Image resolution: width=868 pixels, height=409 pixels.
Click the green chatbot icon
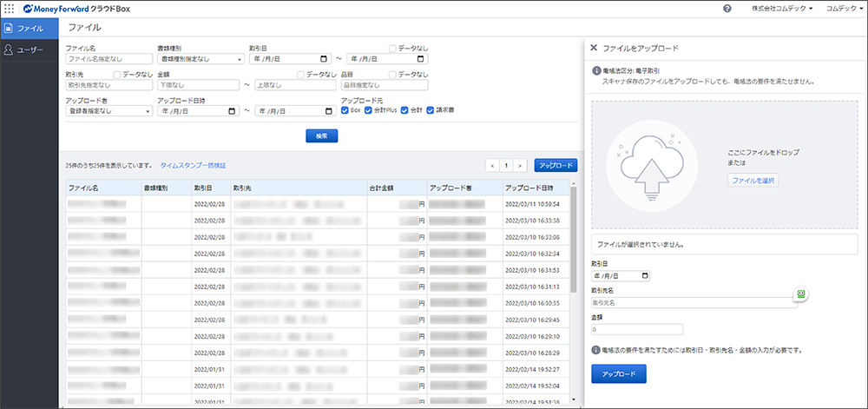(800, 294)
